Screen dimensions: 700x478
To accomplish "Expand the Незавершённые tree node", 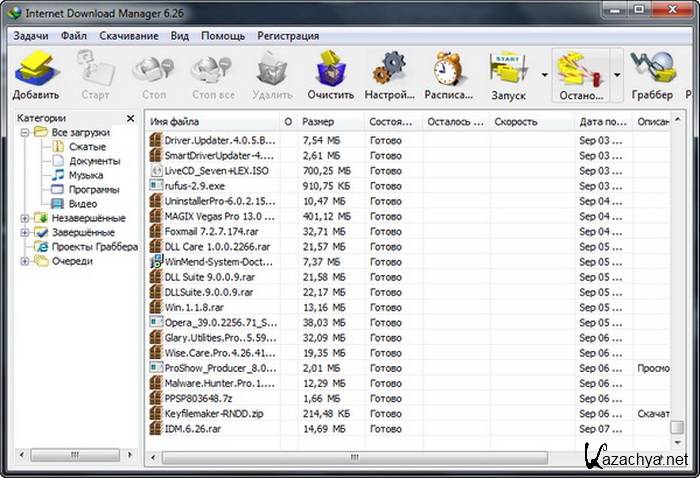I will (25, 218).
